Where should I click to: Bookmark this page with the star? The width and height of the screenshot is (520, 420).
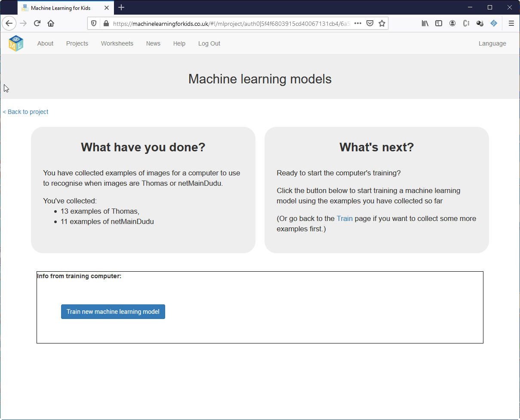[382, 23]
